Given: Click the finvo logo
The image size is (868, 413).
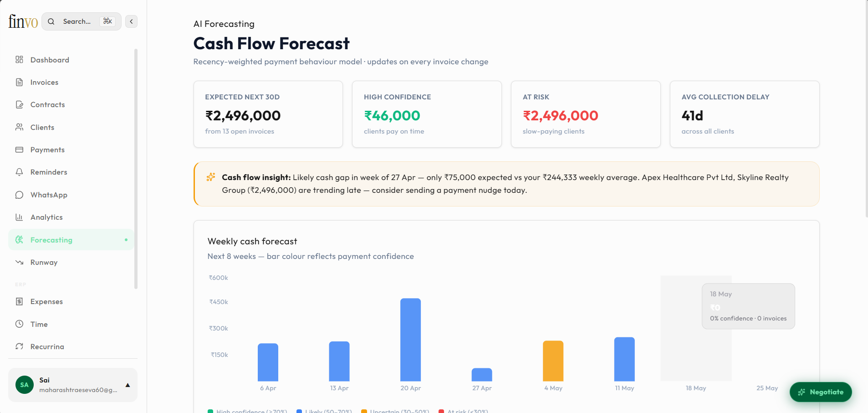Looking at the screenshot, I should coord(23,21).
